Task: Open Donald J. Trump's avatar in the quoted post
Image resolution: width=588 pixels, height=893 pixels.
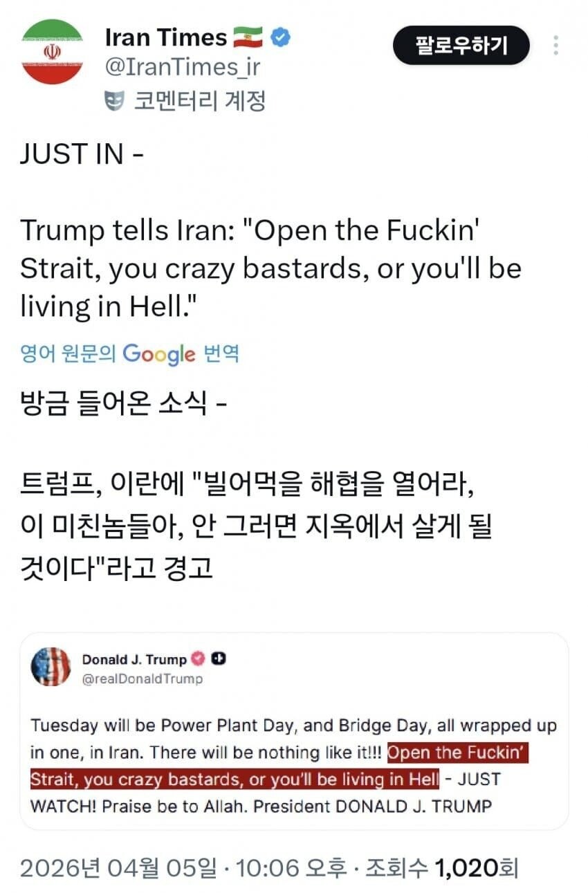Action: (x=50, y=667)
